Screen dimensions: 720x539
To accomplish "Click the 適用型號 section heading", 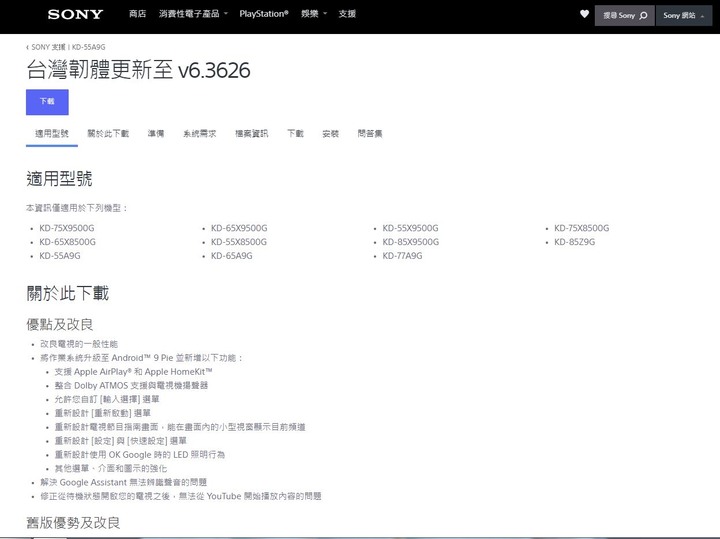I will click(59, 179).
